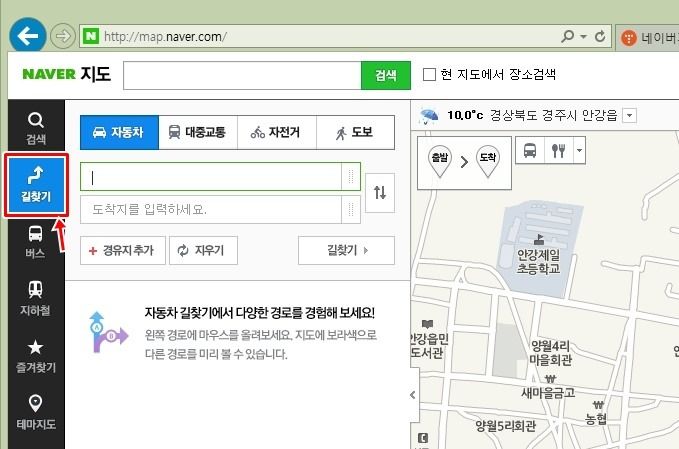Click the NAVER 지도 logo
Image resolution: width=679 pixels, height=449 pixels.
pos(66,74)
